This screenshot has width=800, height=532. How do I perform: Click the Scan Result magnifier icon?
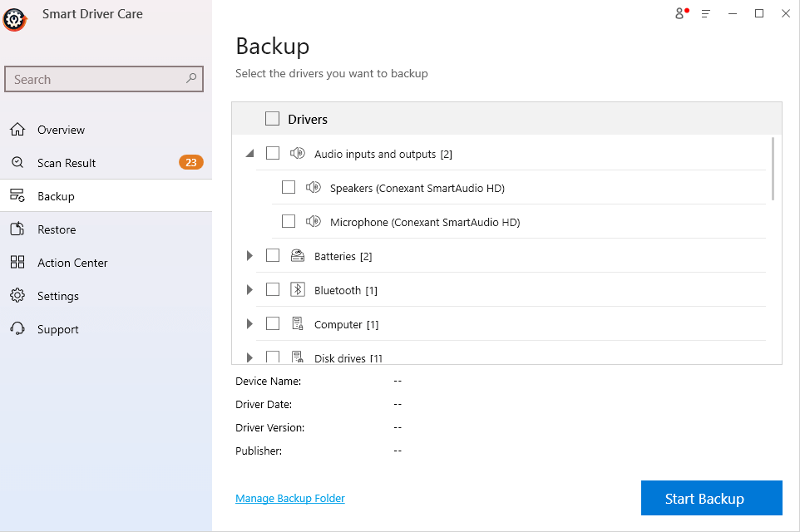(17, 163)
